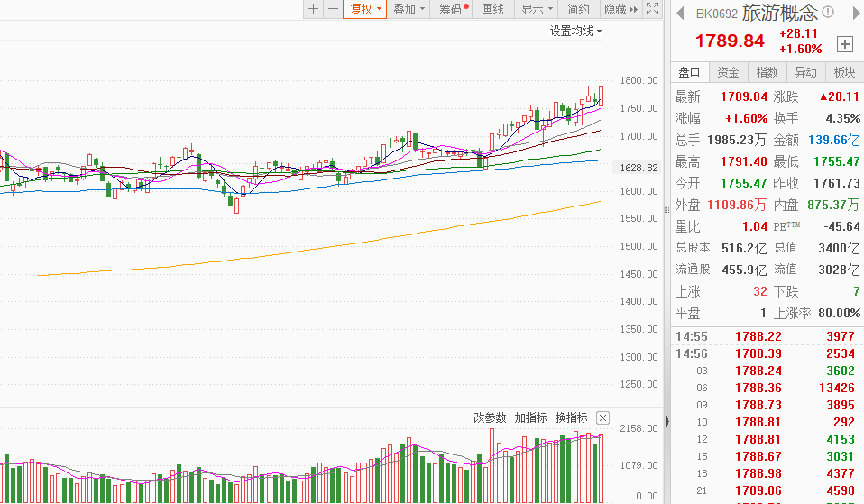This screenshot has width=864, height=504.
Task: Add 旅游概念 to watchlist with plus box
Action: [845, 43]
